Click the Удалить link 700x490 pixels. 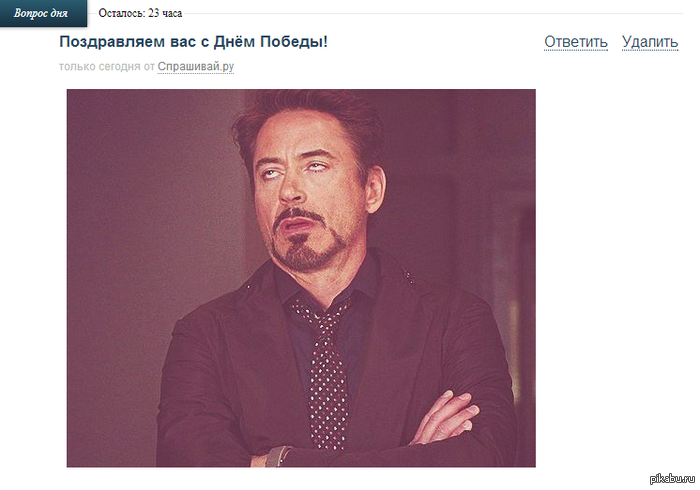coord(650,42)
